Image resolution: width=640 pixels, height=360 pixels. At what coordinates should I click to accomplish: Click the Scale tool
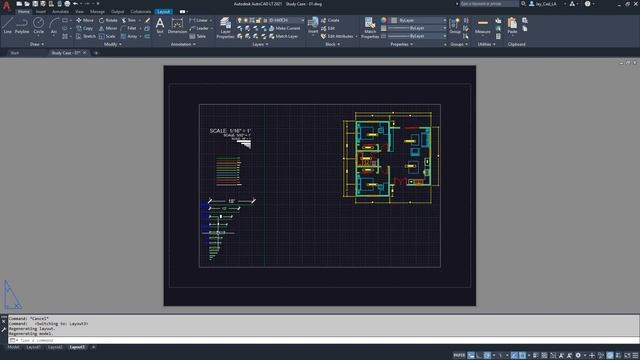pyautogui.click(x=107, y=36)
